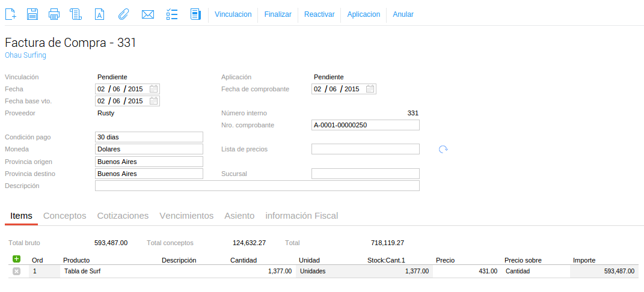
Task: Select the Asiento tab
Action: tap(239, 216)
